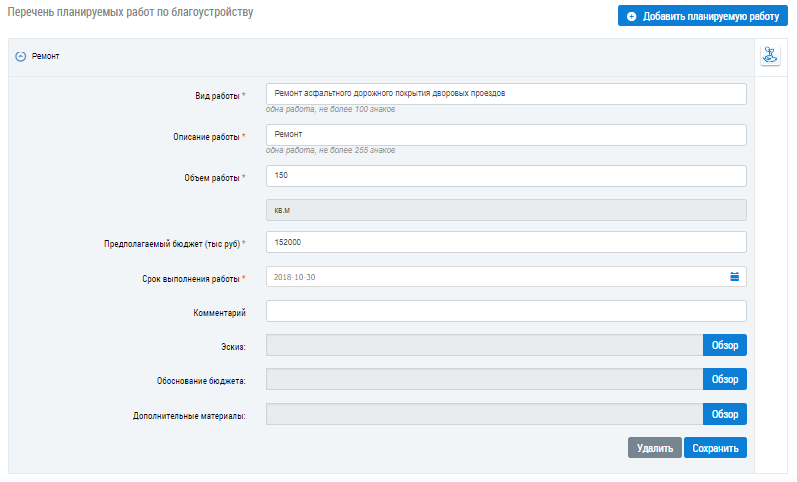Click the disabled кв.м unit field
Image resolution: width=797 pixels, height=482 pixels.
[506, 210]
